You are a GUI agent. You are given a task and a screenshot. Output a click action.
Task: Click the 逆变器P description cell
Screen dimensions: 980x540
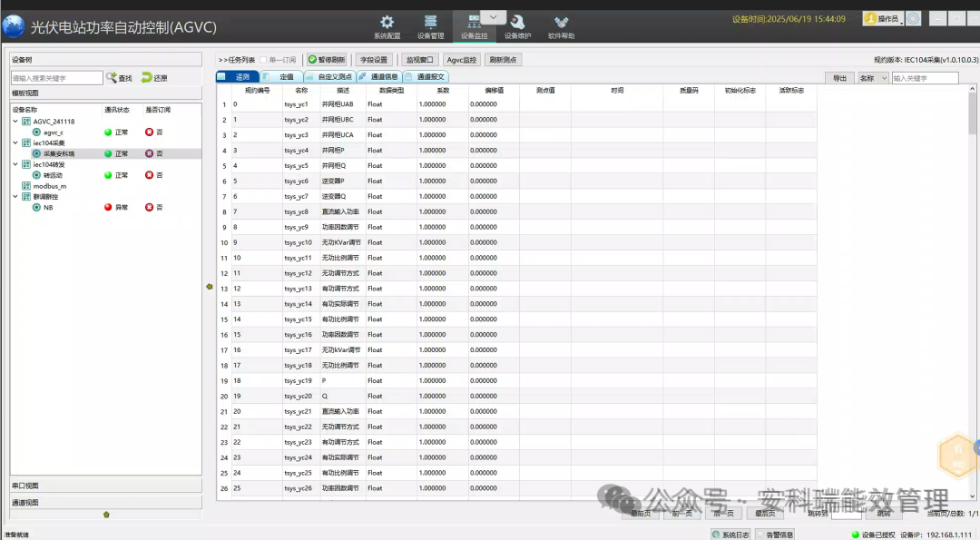[342, 182]
